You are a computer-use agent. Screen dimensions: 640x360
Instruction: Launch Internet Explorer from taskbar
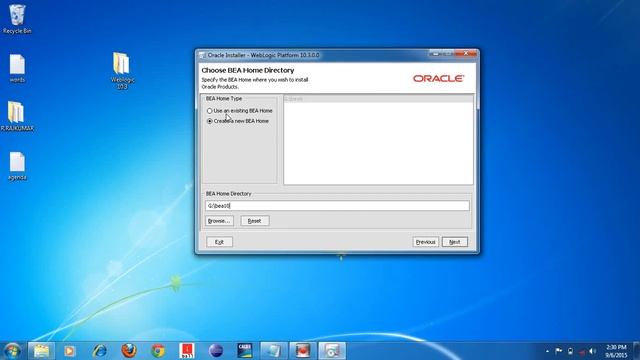pyautogui.click(x=99, y=351)
